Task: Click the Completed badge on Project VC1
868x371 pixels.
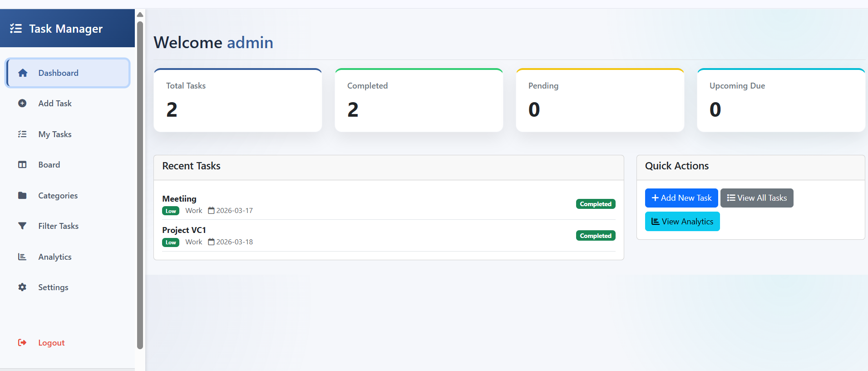Action: [x=596, y=236]
